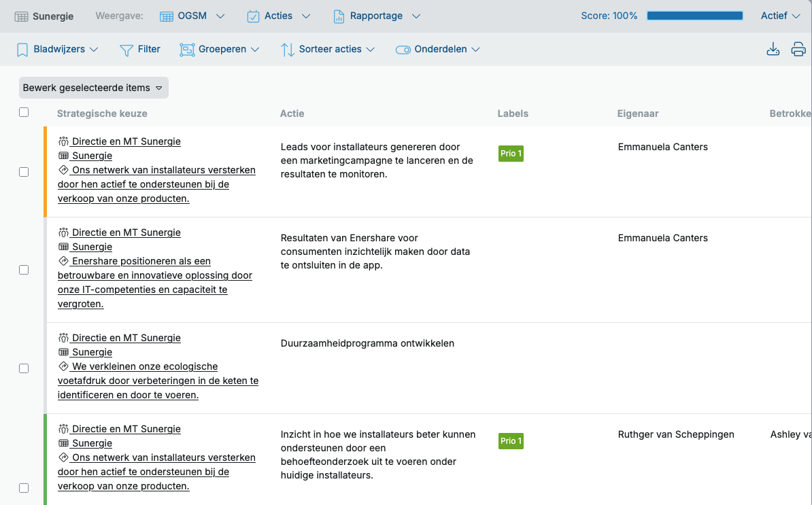The height and width of the screenshot is (505, 812).
Task: Click the diamond strategy icon in the Leads row
Action: (63, 170)
